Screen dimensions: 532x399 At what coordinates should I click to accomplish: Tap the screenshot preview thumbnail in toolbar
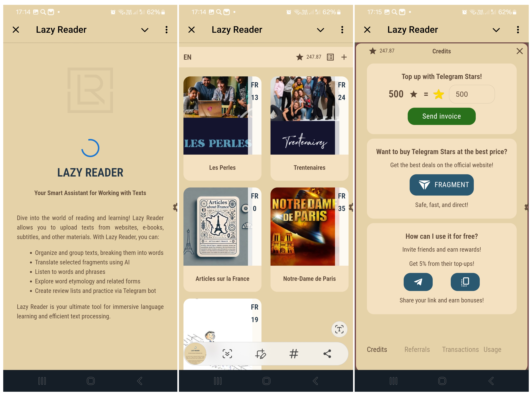[195, 354]
